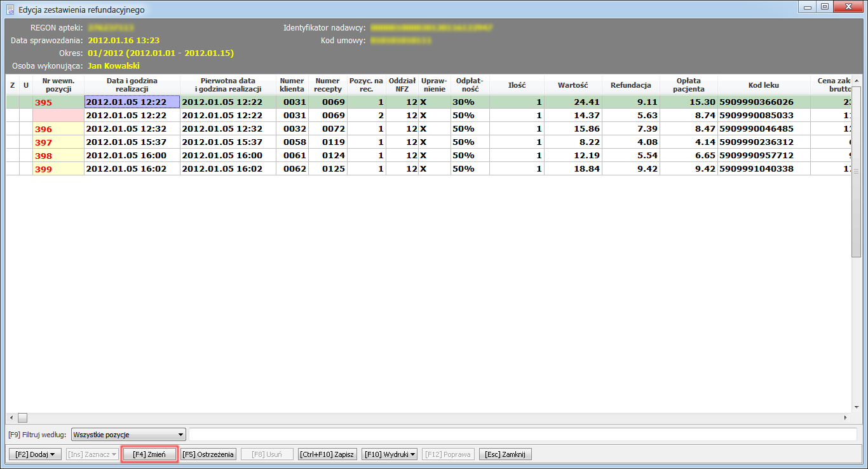Image resolution: width=868 pixels, height=469 pixels.
Task: Click Data i godzina realizacji column header
Action: (x=132, y=85)
